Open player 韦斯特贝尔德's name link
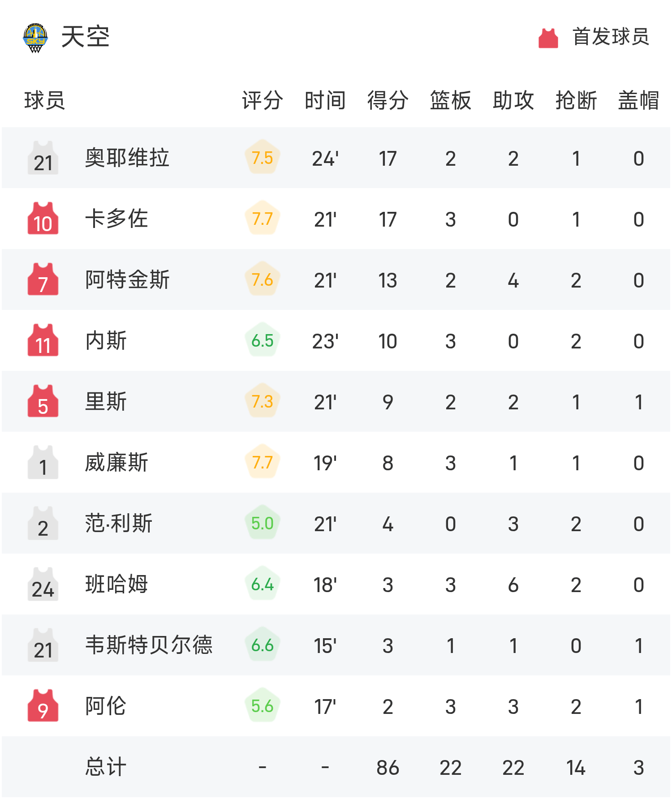Screen dimensions: 672x799 tap(149, 645)
